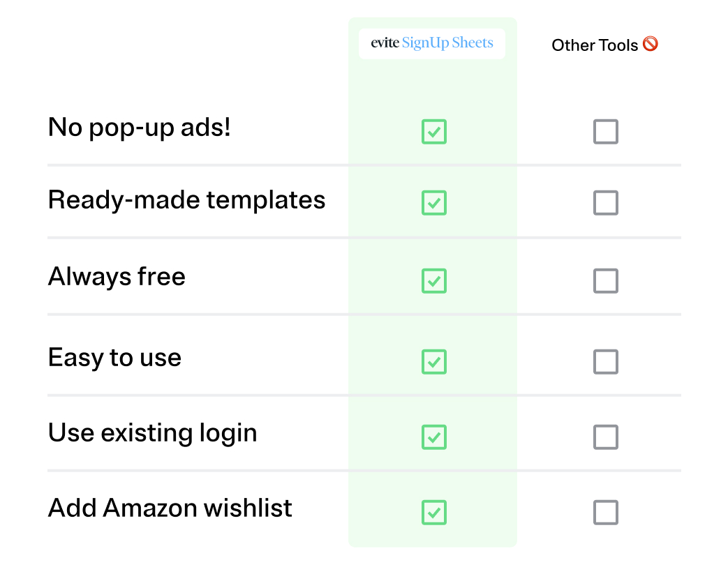728x567 pixels.
Task: Check the empty Other Tools box for Easy to use
Action: click(x=606, y=361)
